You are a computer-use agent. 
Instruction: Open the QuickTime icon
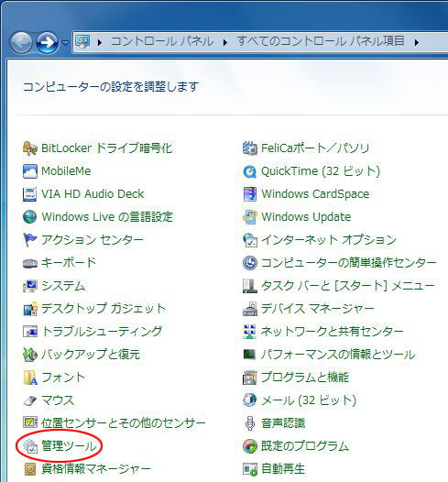[x=250, y=171]
